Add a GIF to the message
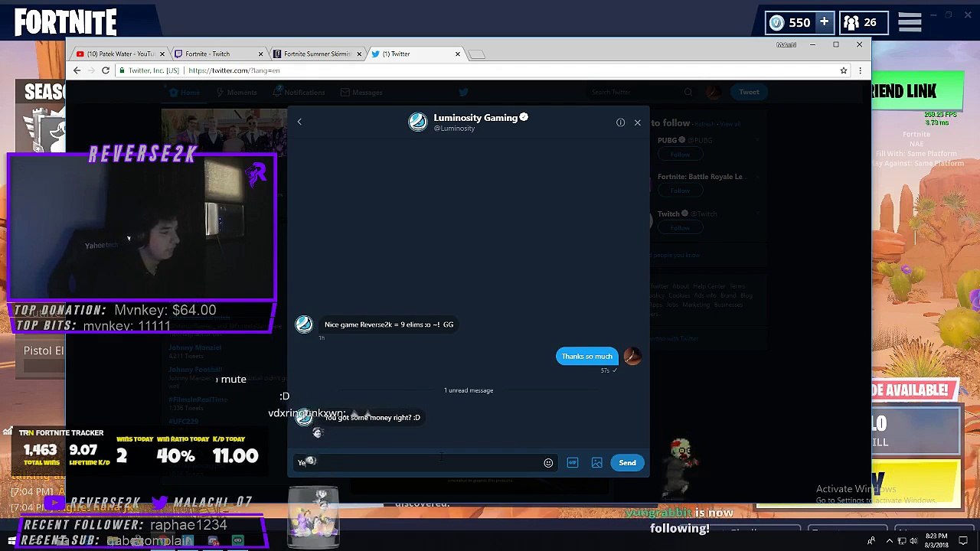Screen dimensions: 980x551 pyautogui.click(x=573, y=463)
